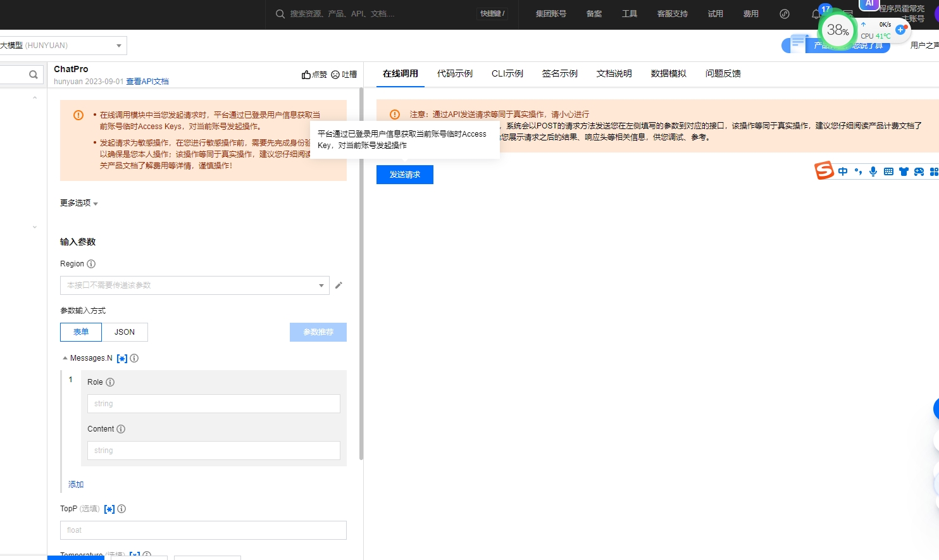The width and height of the screenshot is (939, 560).
Task: Open Sogou soft keyboard icon
Action: pos(888,171)
